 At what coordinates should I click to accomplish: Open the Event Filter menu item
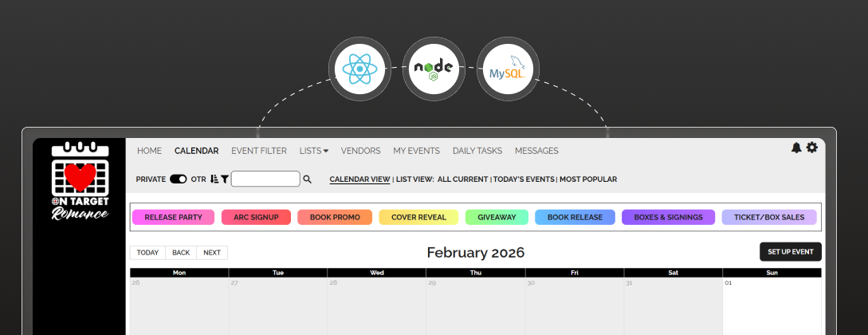click(258, 151)
